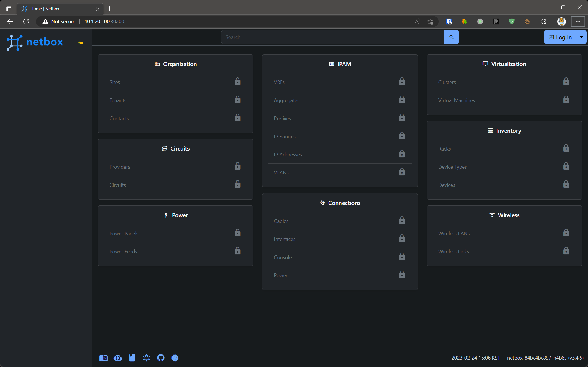
Task: Unpin the sidebar with the pin icon
Action: pos(81,43)
